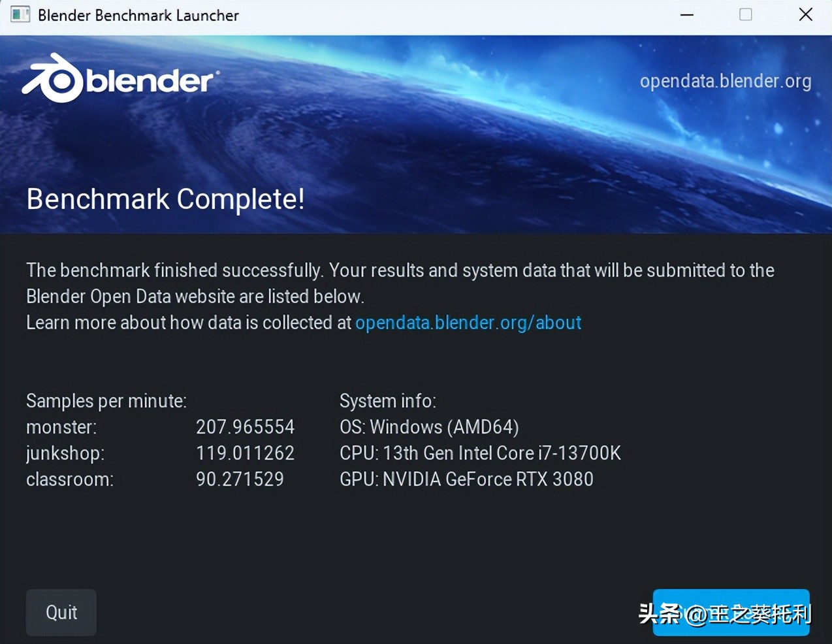Click the "Samples per minute:" heading
The width and height of the screenshot is (832, 644).
coord(106,401)
